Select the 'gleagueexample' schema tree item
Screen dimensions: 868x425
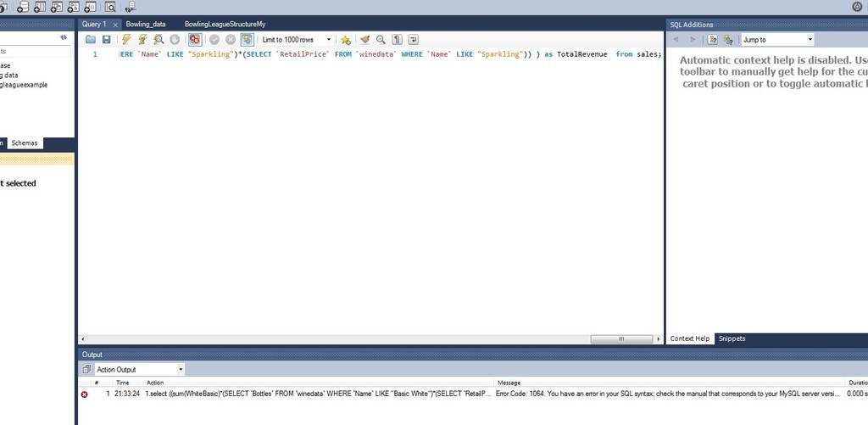[x=24, y=85]
